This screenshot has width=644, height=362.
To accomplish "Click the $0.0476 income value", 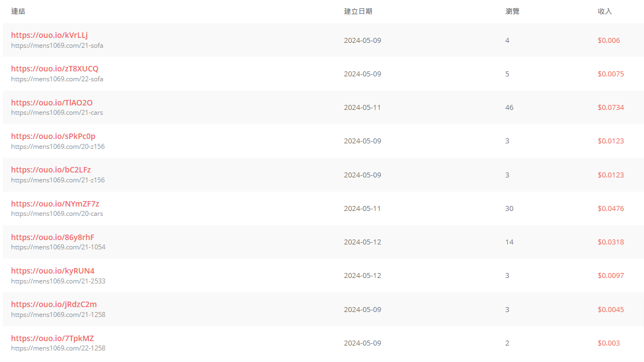I will click(x=610, y=209).
